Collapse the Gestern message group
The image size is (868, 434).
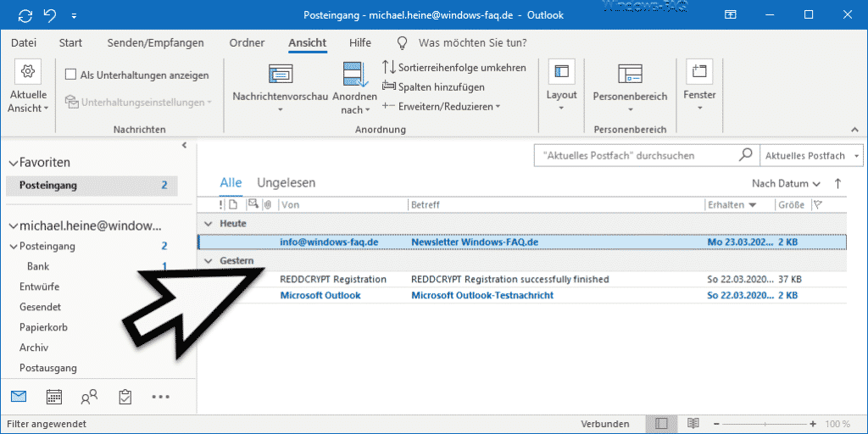click(x=209, y=261)
